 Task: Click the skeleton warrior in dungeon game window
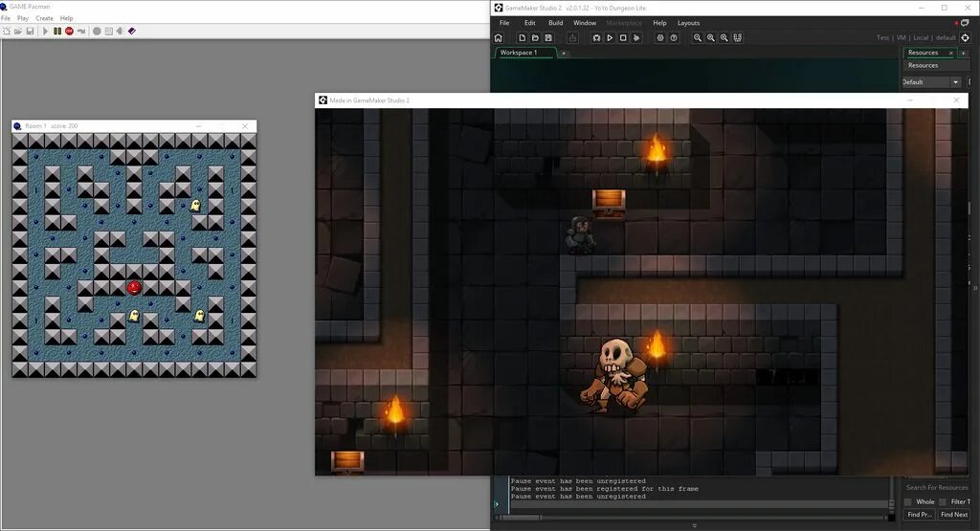(614, 375)
